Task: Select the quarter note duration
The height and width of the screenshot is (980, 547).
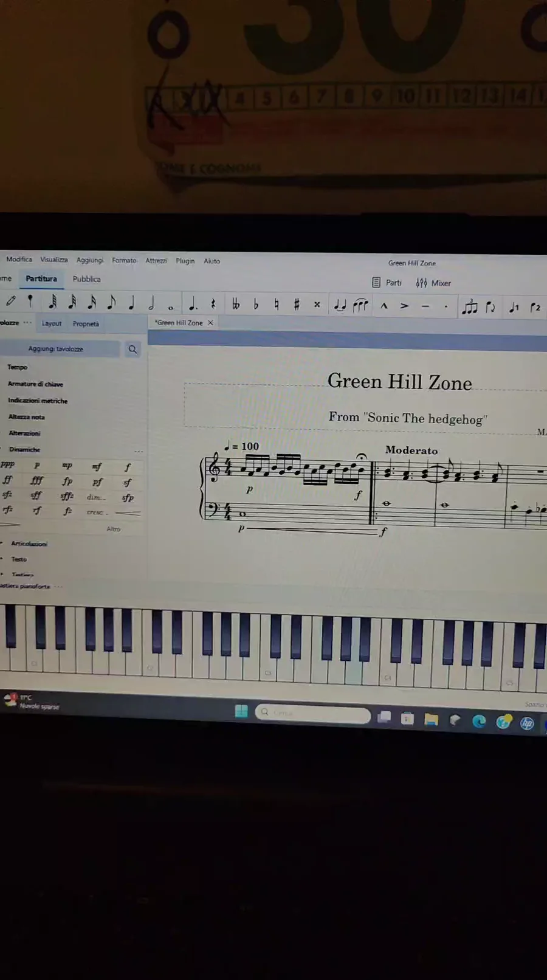Action: tap(131, 302)
